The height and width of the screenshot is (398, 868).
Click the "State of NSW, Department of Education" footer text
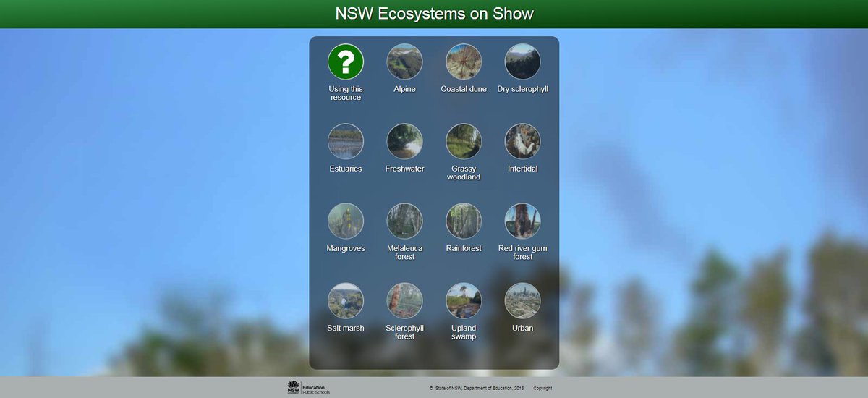476,389
